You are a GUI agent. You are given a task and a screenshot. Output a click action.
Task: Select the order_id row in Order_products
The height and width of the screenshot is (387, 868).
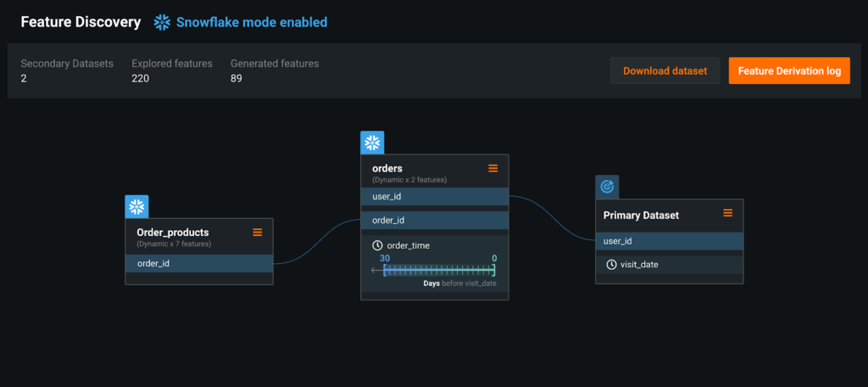tap(198, 263)
